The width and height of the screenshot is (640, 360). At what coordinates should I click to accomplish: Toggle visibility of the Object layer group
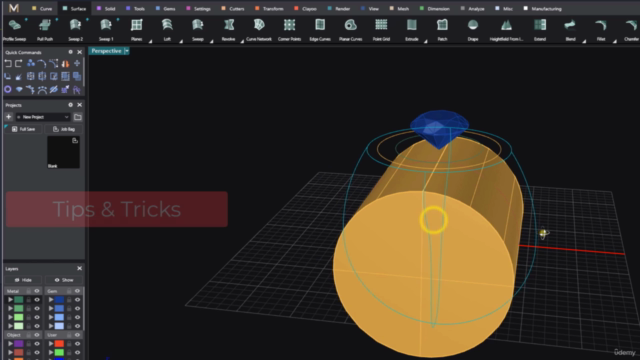(37, 335)
